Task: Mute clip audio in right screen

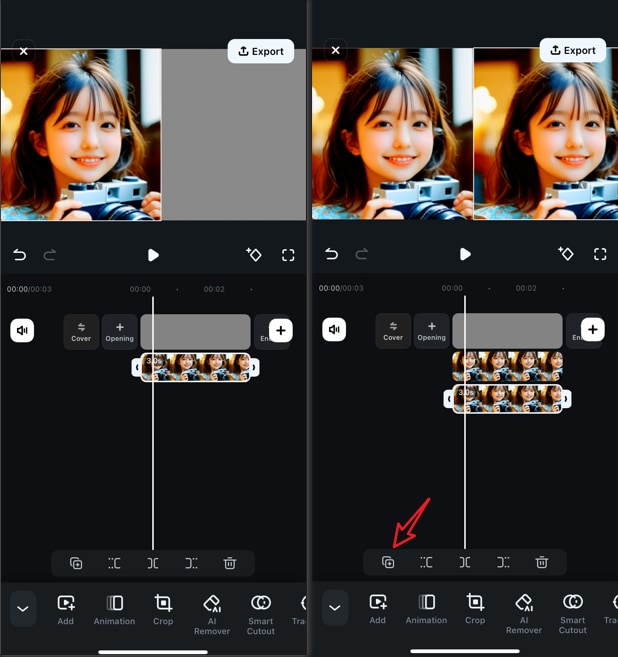Action: (334, 330)
